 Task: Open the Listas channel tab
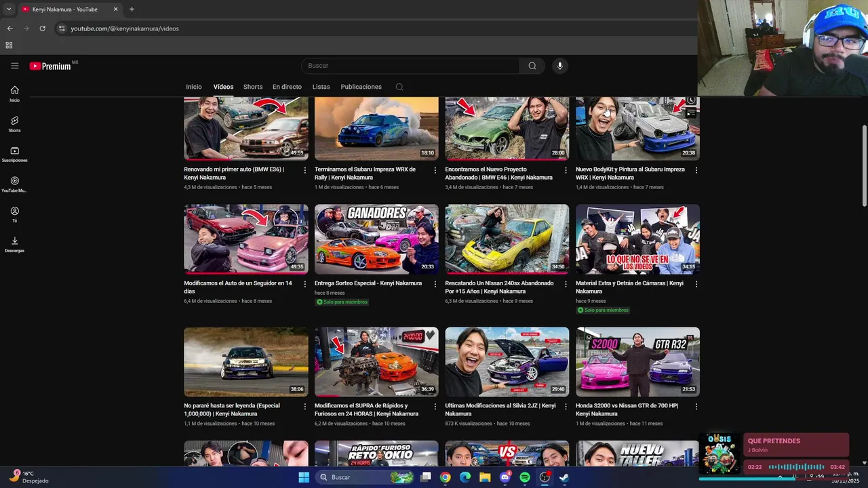pyautogui.click(x=321, y=87)
